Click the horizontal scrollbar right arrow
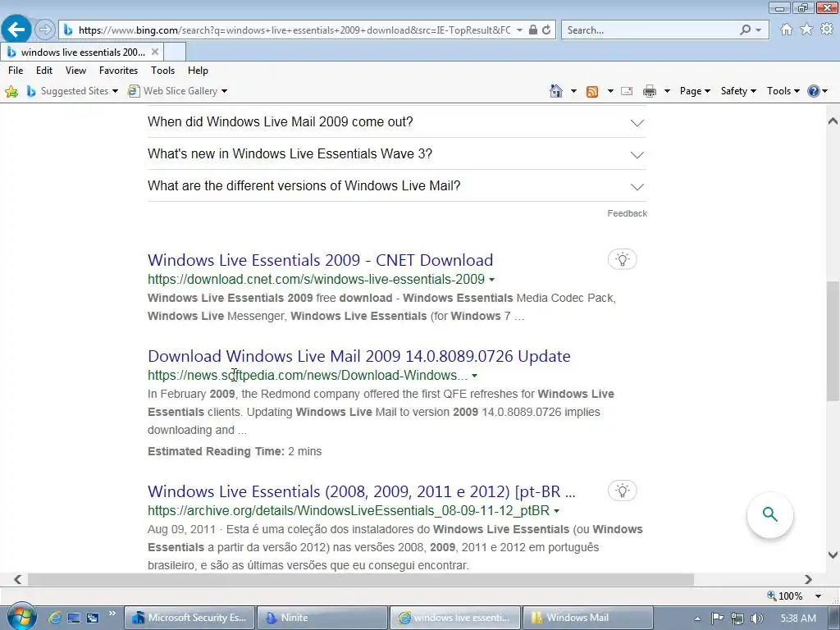The height and width of the screenshot is (630, 840). coord(808,580)
